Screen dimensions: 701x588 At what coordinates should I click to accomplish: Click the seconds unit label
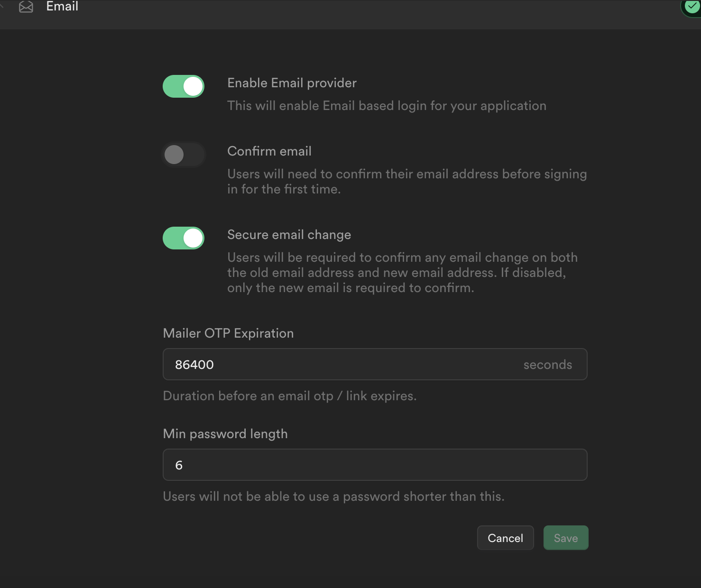tap(548, 364)
